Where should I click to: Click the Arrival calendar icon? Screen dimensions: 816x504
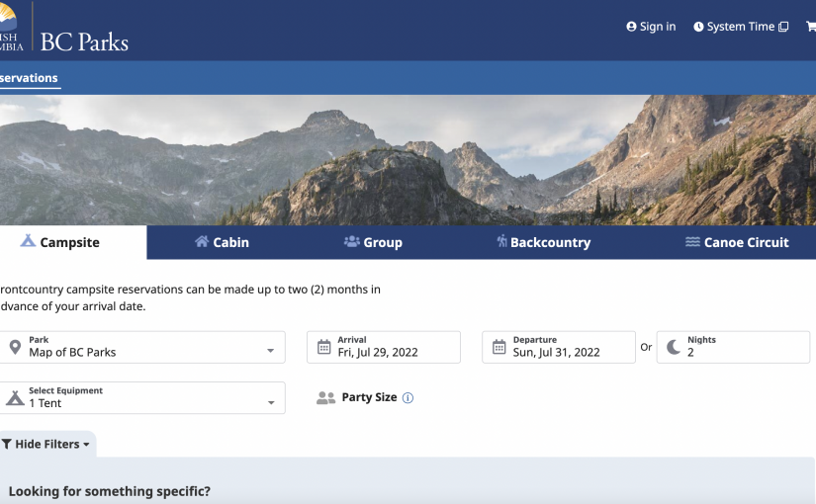(323, 347)
